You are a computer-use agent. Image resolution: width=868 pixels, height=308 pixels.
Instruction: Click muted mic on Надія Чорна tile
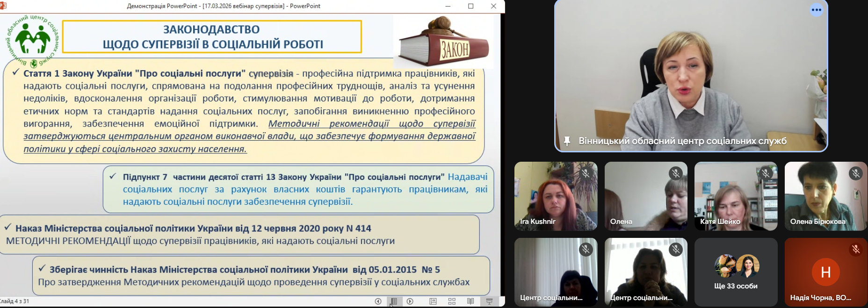855,250
